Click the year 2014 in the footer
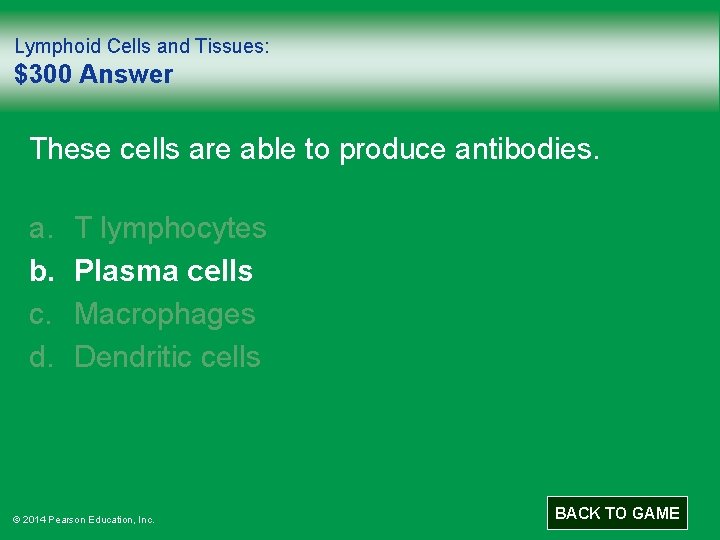The image size is (720, 540). pyautogui.click(x=35, y=520)
